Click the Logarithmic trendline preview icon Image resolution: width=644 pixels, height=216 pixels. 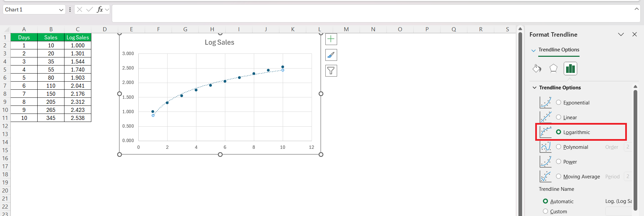[x=546, y=132]
